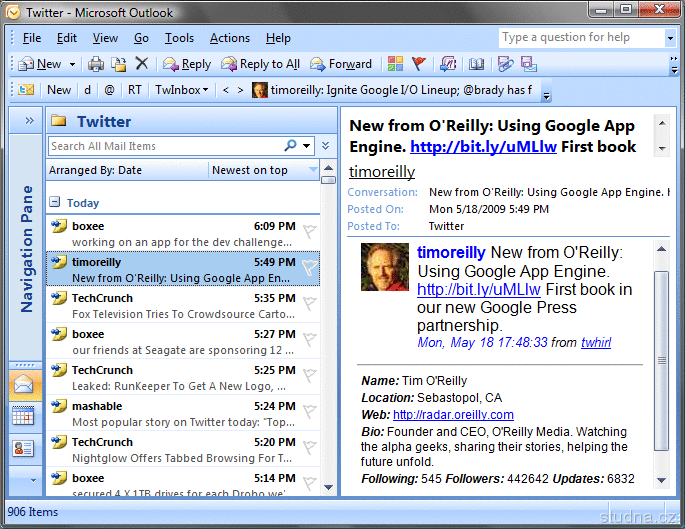Toggle flag on TechCrunch 5:35 PM message
The height and width of the screenshot is (529, 685).
click(309, 303)
